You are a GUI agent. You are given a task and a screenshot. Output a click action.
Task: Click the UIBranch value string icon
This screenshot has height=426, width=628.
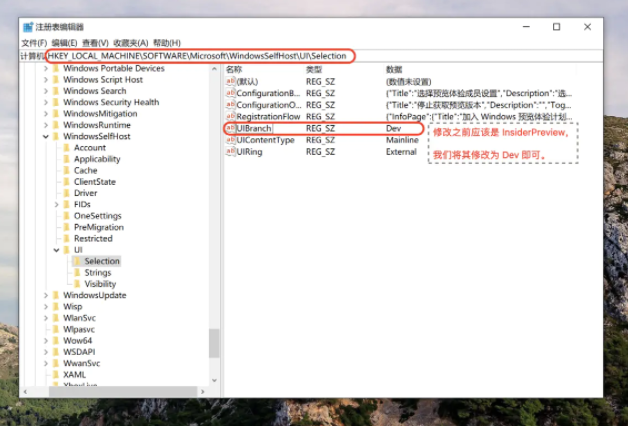[x=230, y=128]
